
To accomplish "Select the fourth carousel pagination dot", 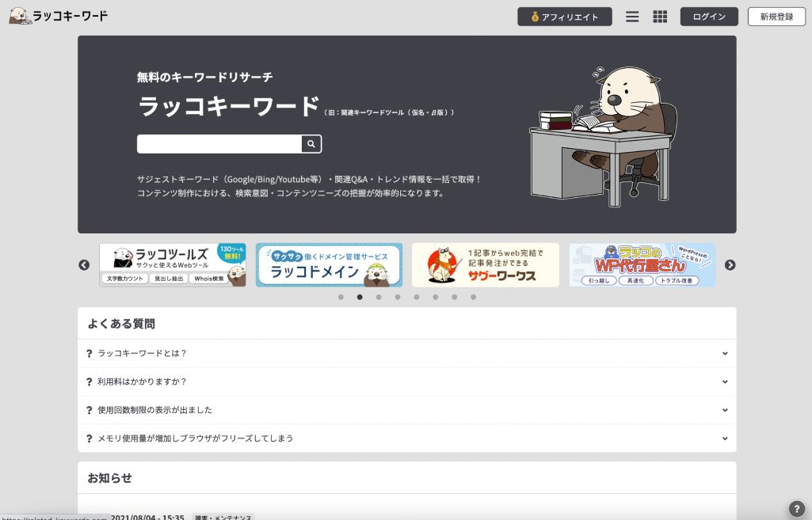I will tap(398, 298).
